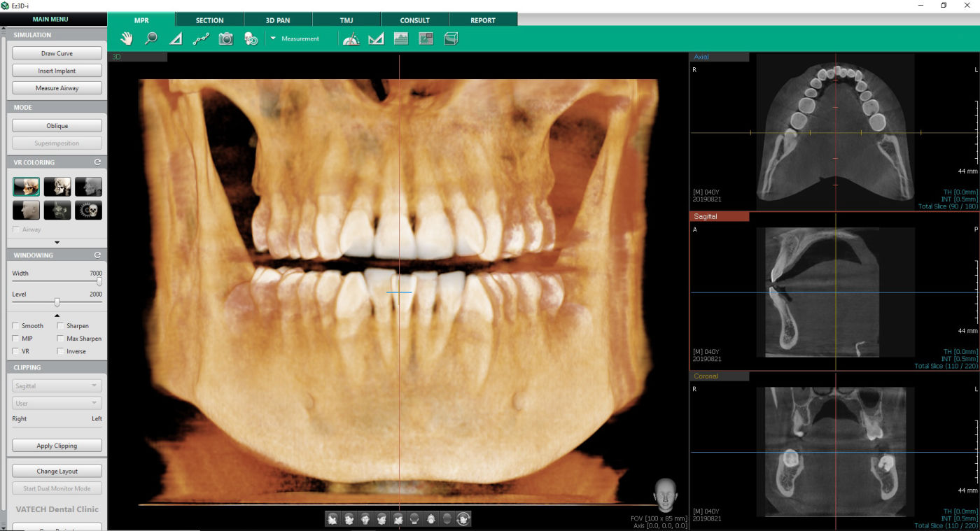Select the Pan hand tool

127,38
